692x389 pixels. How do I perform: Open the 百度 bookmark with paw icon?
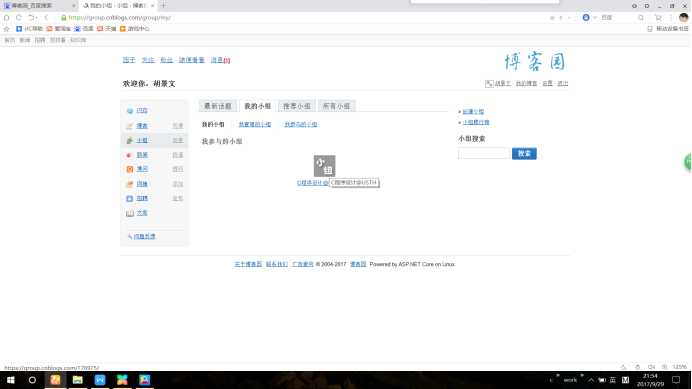tap(84, 29)
